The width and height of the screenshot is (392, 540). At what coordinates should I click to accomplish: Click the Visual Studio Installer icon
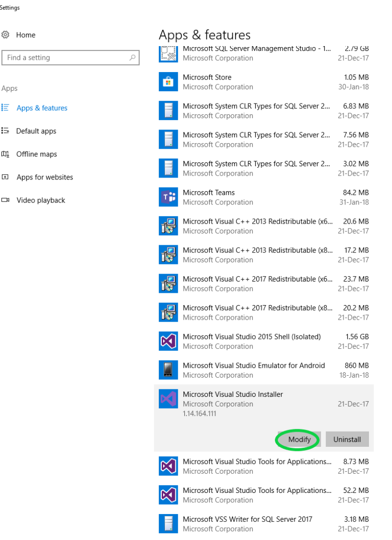[168, 399]
